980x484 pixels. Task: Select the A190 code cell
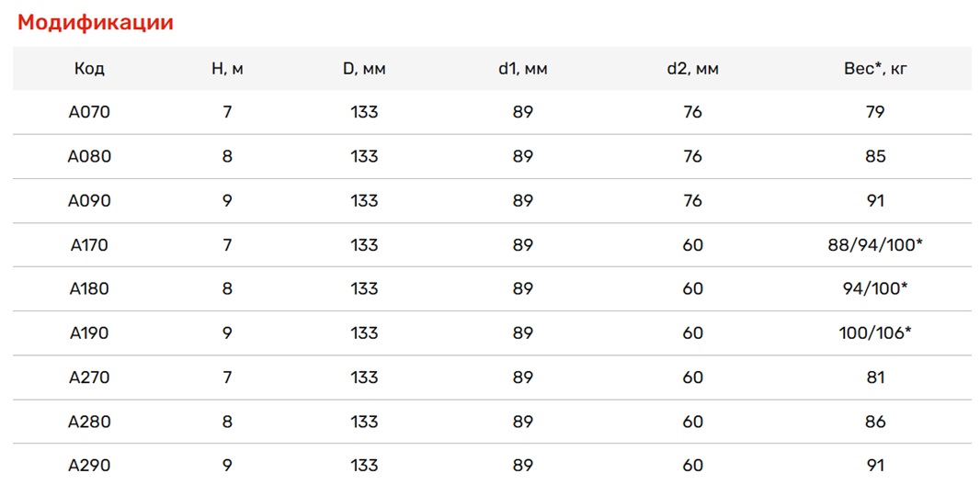(x=89, y=332)
